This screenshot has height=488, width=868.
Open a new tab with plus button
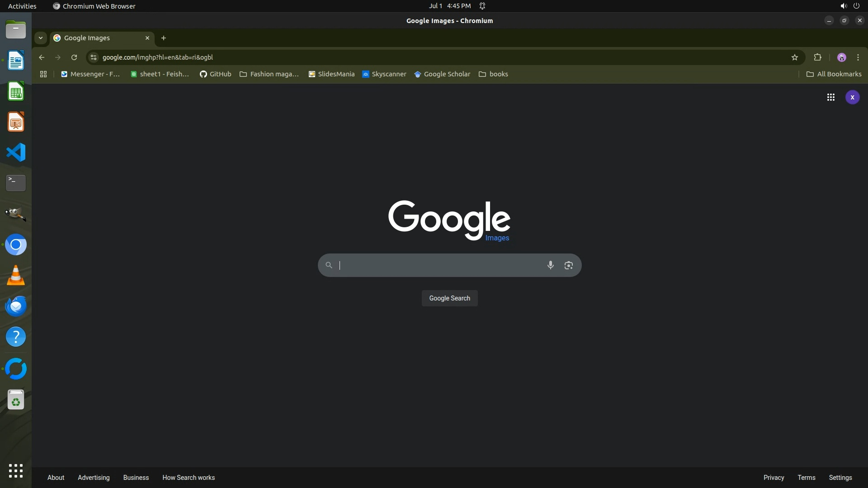(164, 38)
